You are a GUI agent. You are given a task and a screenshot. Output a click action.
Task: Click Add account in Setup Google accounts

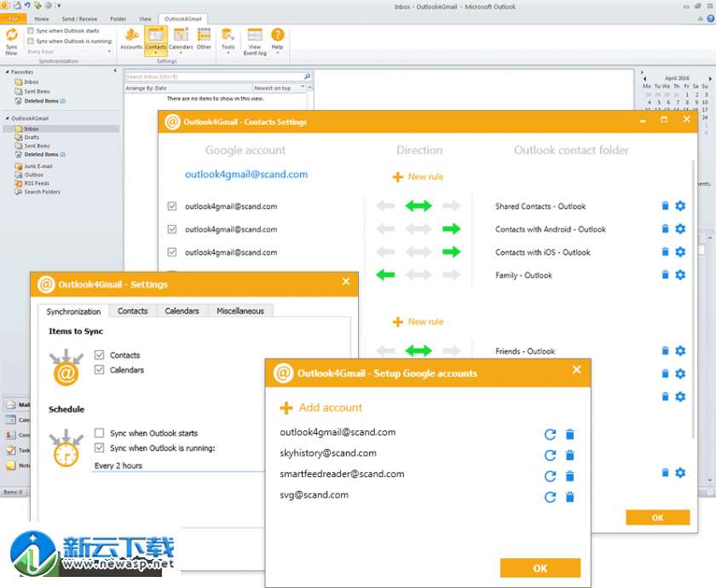coord(320,408)
